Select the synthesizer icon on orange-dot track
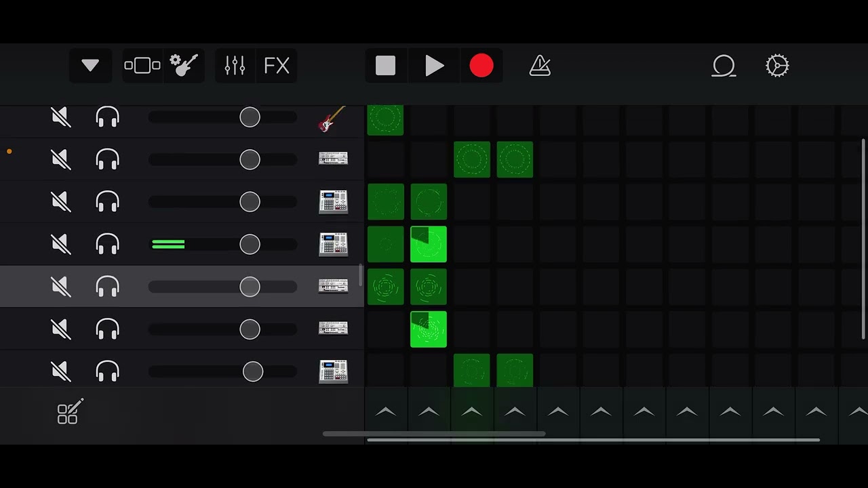Viewport: 868px width, 488px height. [x=333, y=159]
